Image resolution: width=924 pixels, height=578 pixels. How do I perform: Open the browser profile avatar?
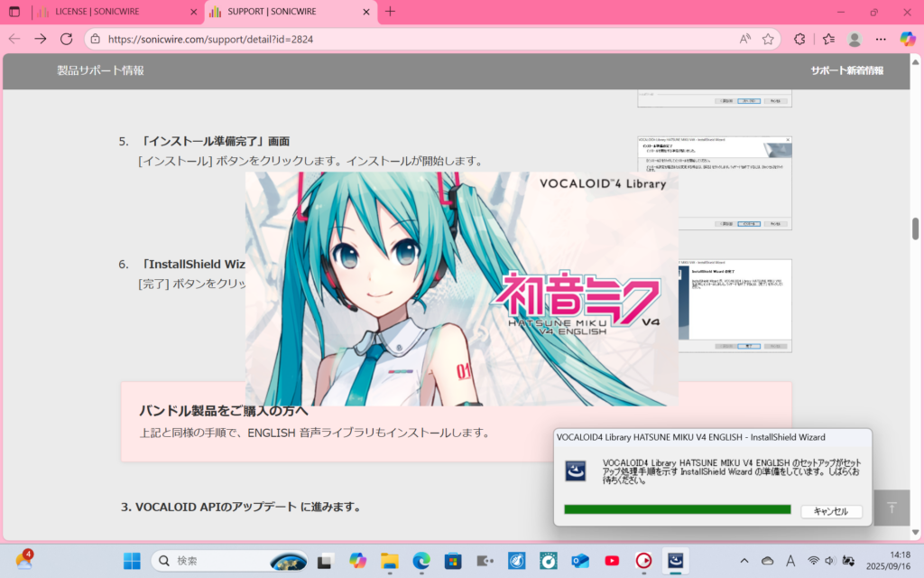855,39
